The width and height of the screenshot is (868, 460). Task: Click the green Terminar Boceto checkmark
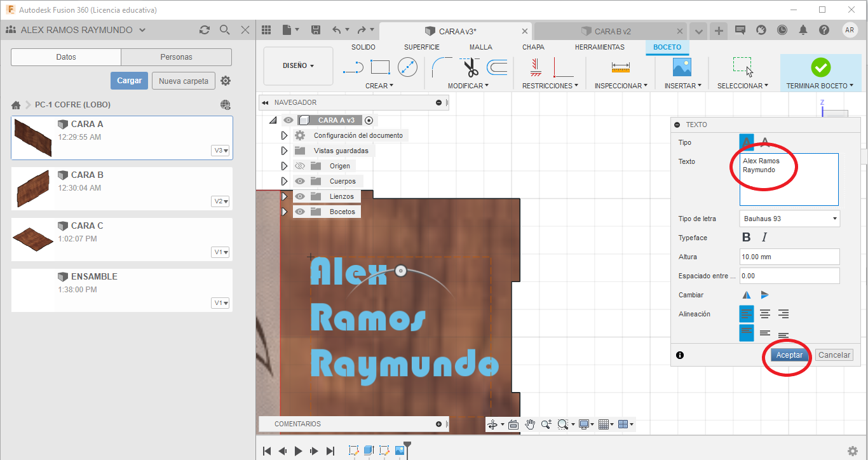pyautogui.click(x=820, y=67)
